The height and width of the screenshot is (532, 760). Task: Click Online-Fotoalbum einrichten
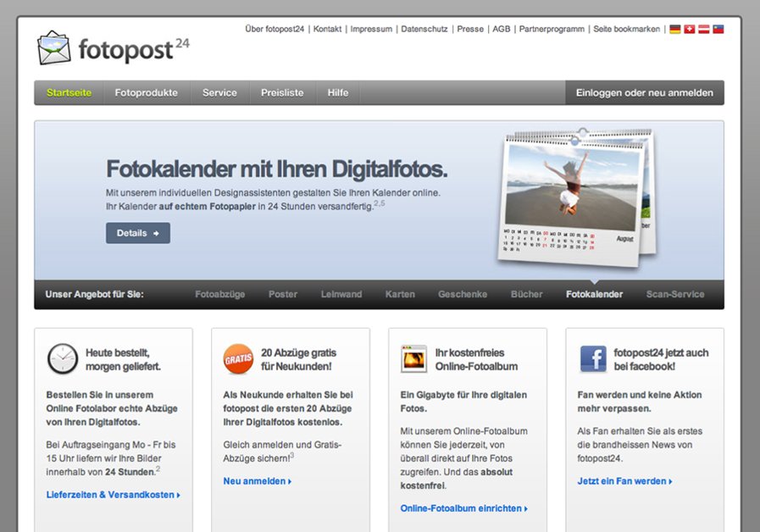tap(463, 509)
